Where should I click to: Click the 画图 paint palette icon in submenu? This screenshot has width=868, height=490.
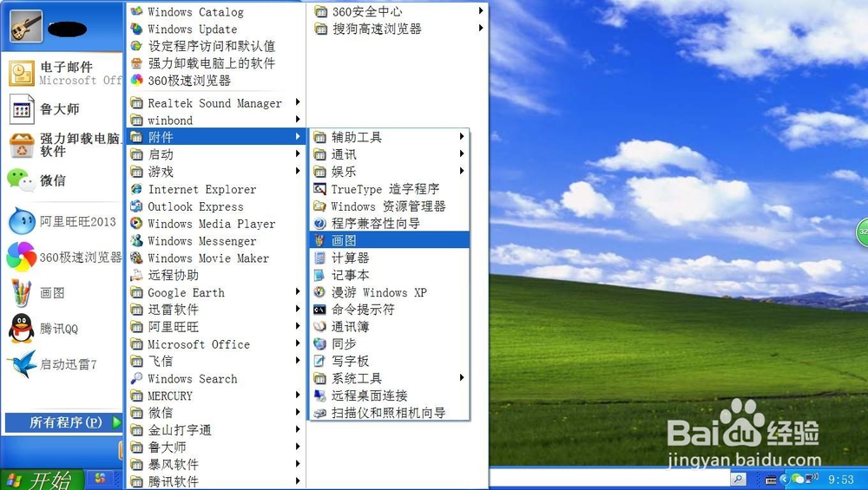[x=319, y=240]
